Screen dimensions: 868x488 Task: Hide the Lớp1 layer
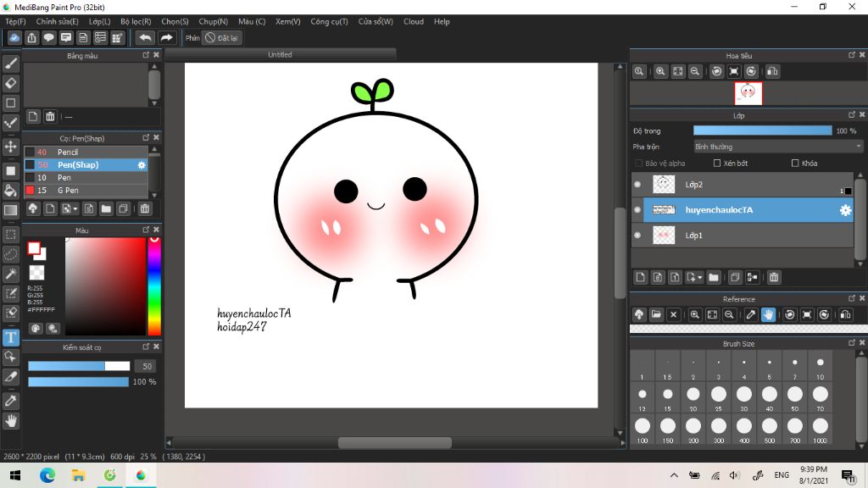click(x=637, y=236)
